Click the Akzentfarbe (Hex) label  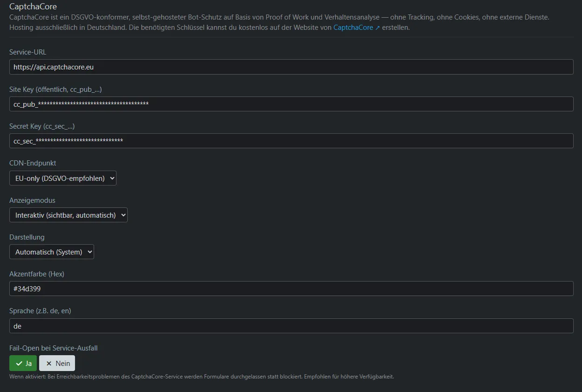[37, 274]
